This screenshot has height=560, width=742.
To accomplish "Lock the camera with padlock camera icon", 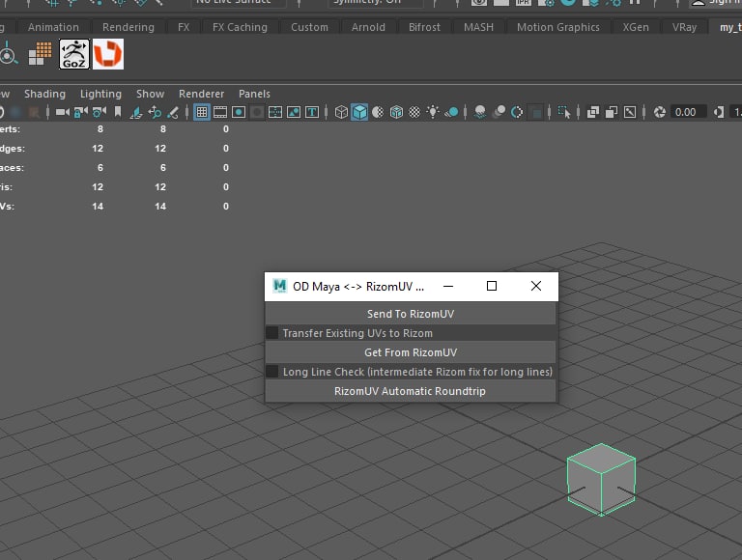I will tap(81, 112).
